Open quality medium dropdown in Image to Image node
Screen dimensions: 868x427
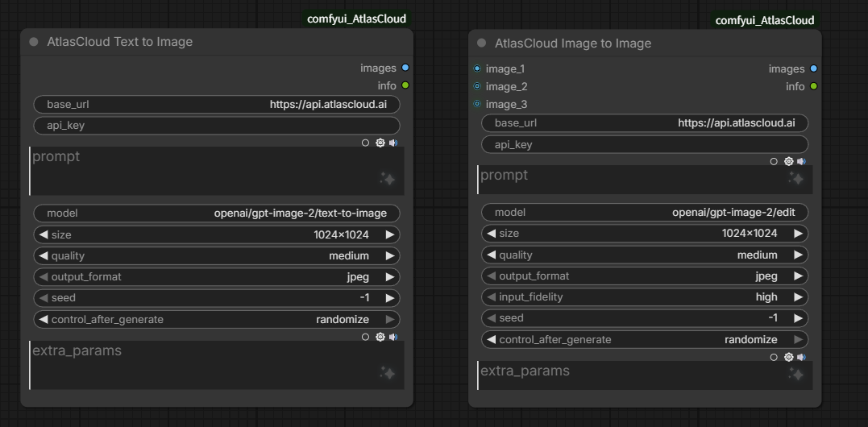coord(645,255)
